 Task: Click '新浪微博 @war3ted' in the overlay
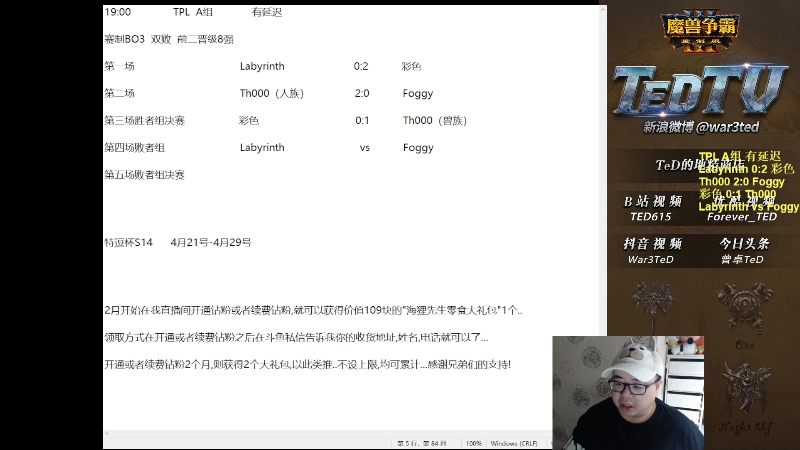(x=701, y=127)
